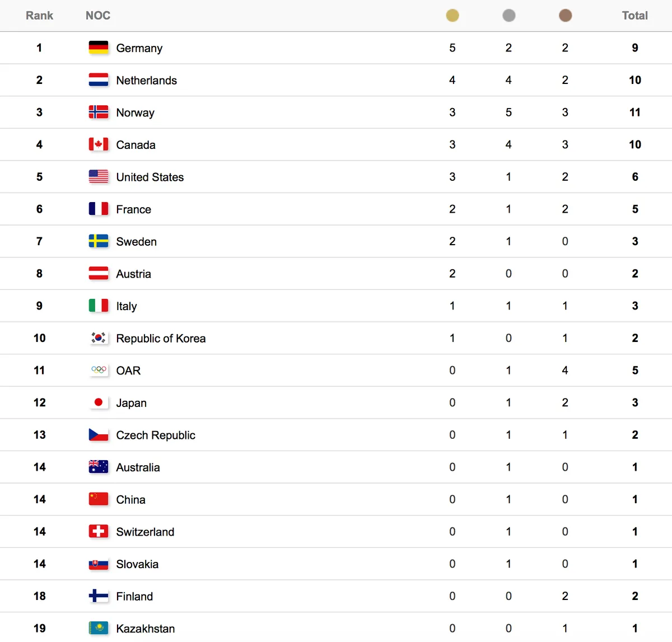This screenshot has width=672, height=642.
Task: Sort by the Rank column header
Action: tap(39, 16)
